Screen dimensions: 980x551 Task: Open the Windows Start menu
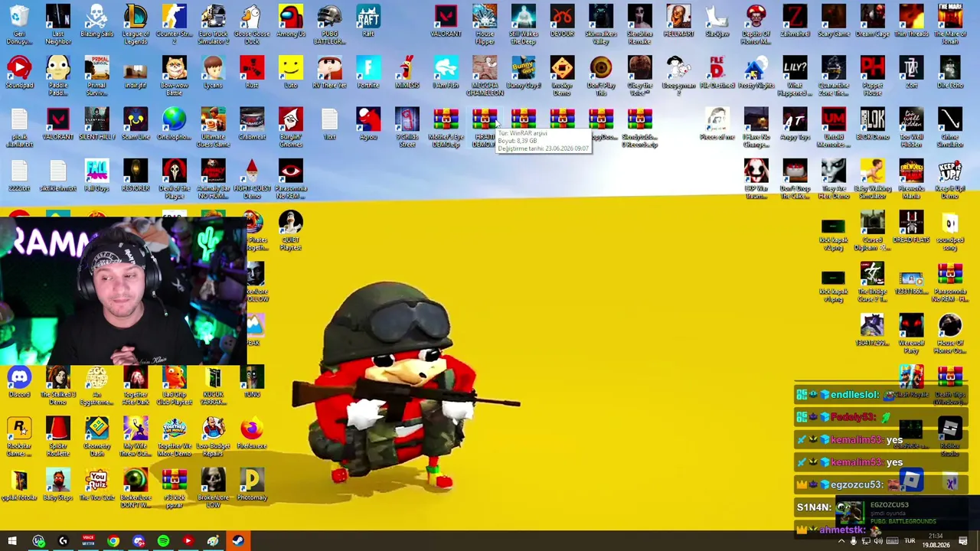click(x=12, y=542)
